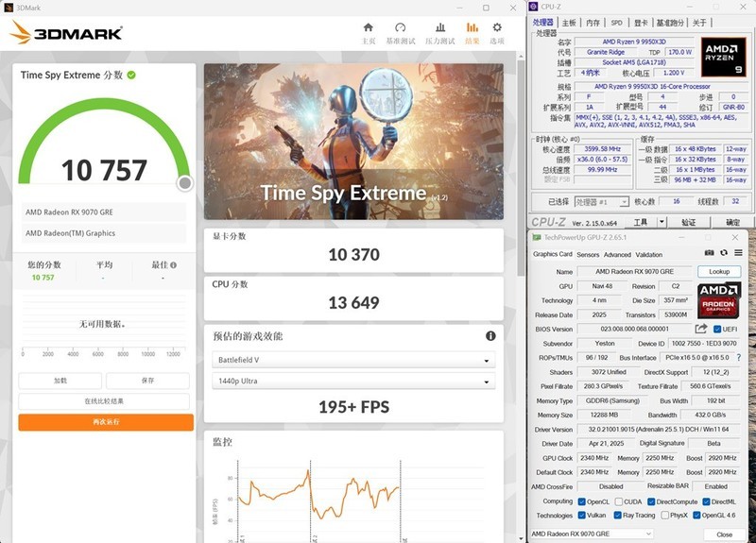This screenshot has width=756, height=543.
Task: Click GPU-Z refresh icon
Action: 724,253
